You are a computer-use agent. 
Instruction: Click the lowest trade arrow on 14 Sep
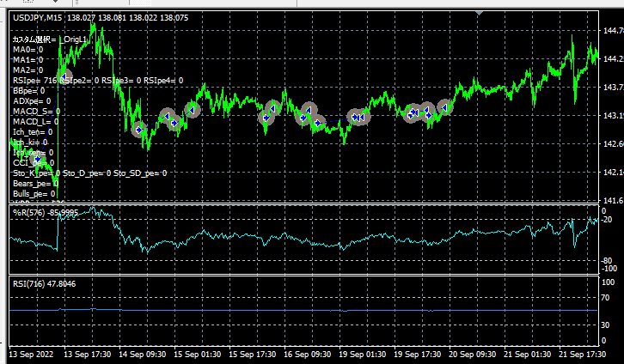coord(139,130)
